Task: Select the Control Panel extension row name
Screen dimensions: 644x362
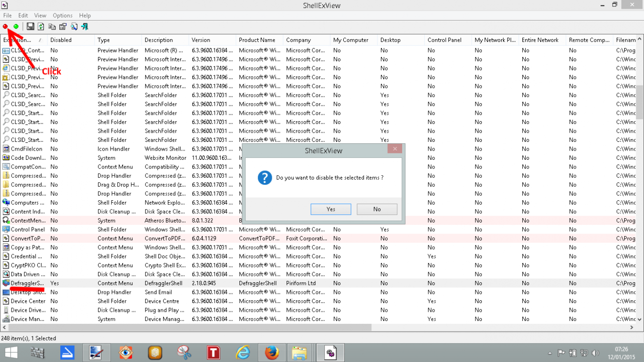Action: [28, 229]
